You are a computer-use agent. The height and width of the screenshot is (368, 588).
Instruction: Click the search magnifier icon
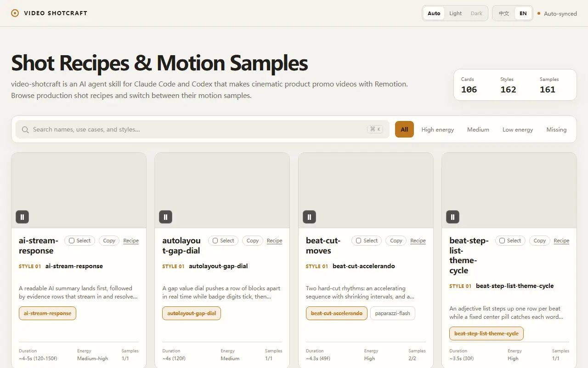[x=25, y=130]
